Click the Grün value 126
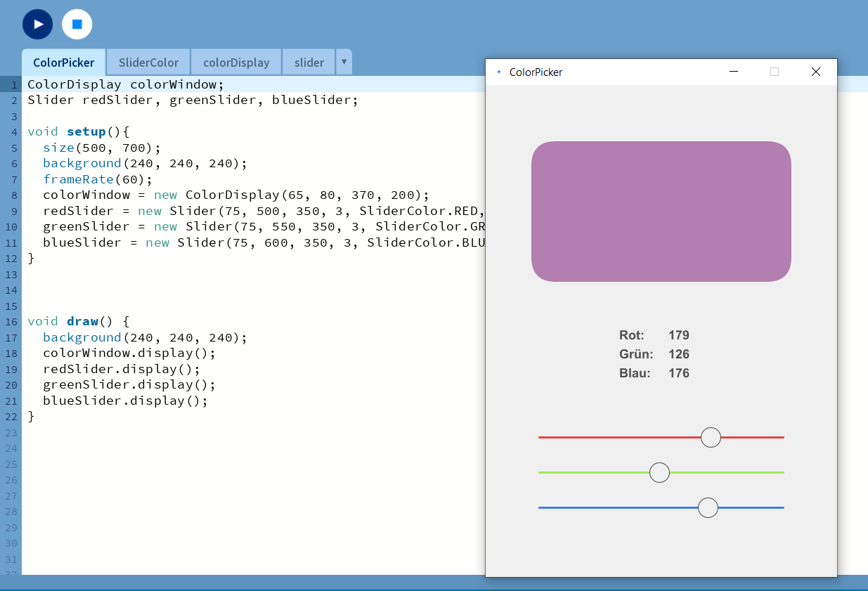 [x=679, y=354]
